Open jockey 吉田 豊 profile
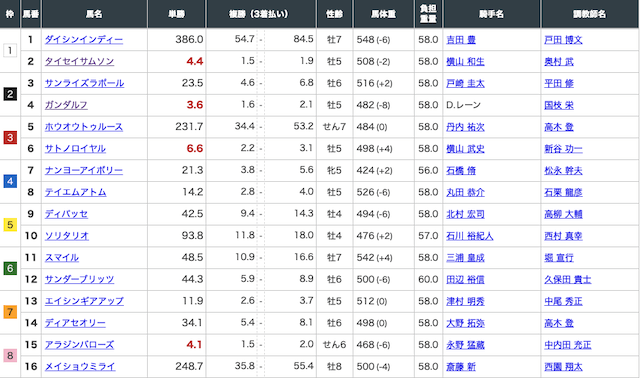This screenshot has height=378, width=640. point(461,40)
